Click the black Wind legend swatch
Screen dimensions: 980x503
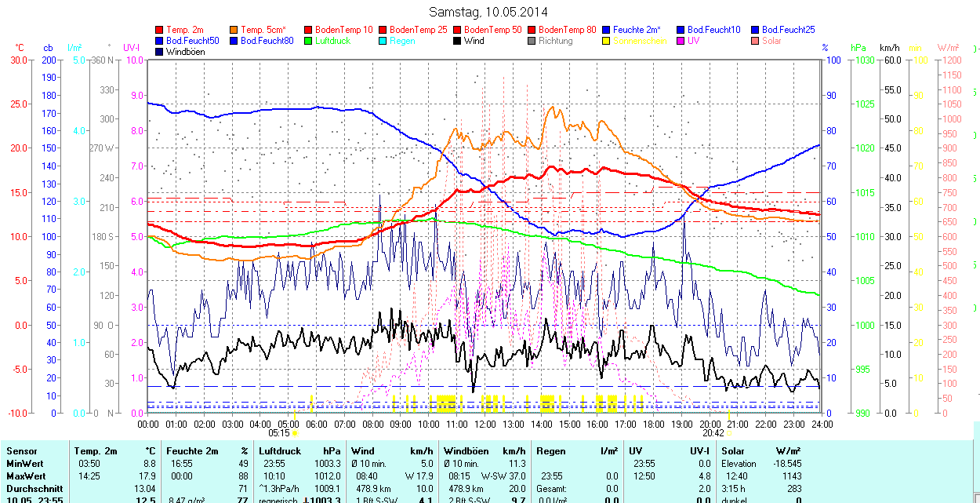click(458, 41)
